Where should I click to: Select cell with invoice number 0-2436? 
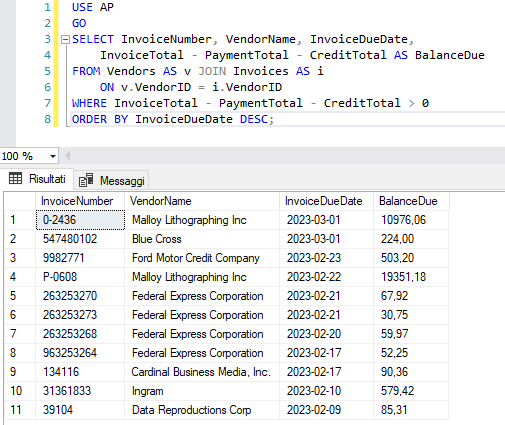tap(80, 220)
